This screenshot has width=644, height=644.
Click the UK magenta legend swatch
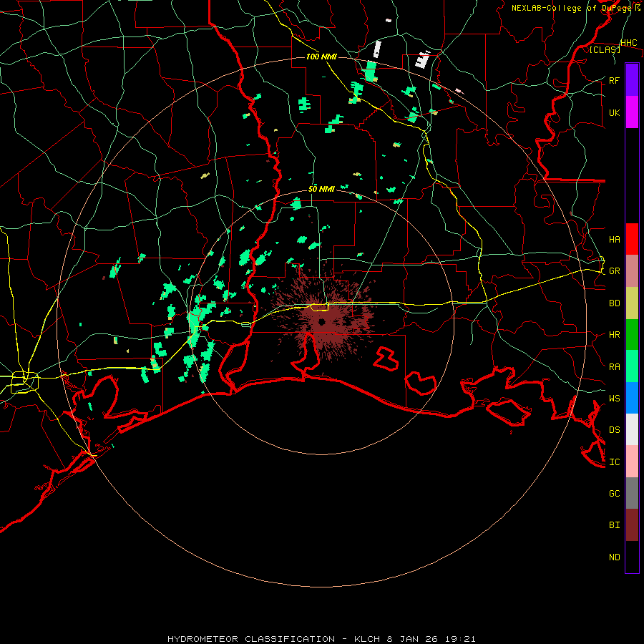[632, 112]
